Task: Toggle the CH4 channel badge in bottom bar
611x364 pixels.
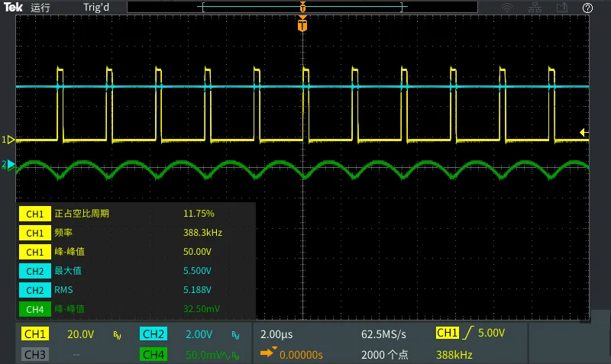Action: (x=154, y=354)
